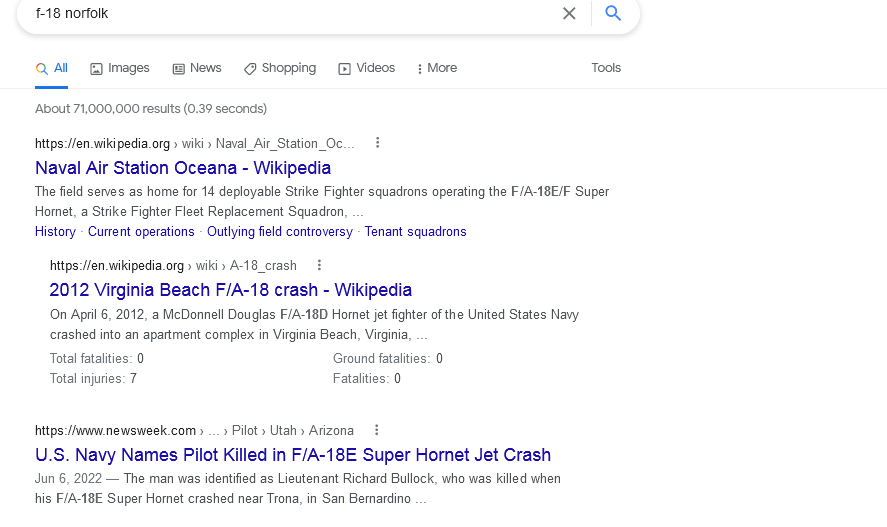
Task: Open Naval Air Station Oceana Wikipedia link
Action: click(x=183, y=168)
